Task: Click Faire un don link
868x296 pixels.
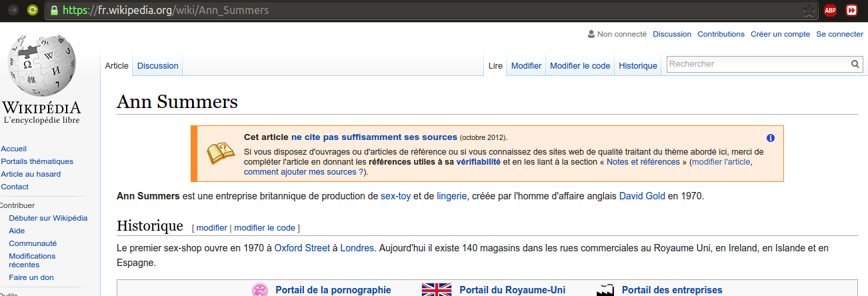Action: pos(31,277)
